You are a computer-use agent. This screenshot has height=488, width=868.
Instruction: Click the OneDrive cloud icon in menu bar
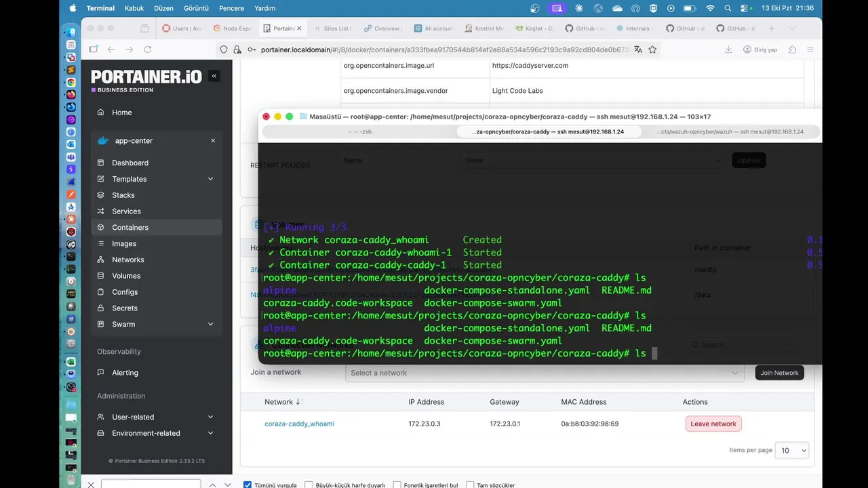pyautogui.click(x=617, y=8)
